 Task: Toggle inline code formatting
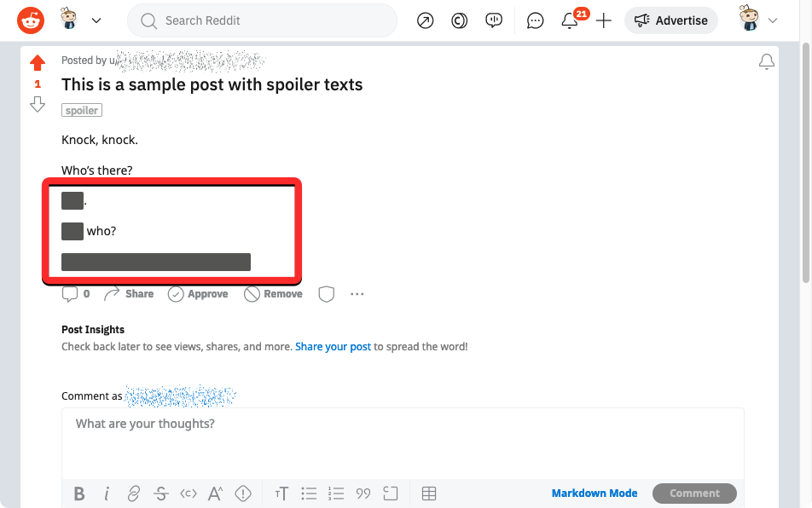pos(188,494)
